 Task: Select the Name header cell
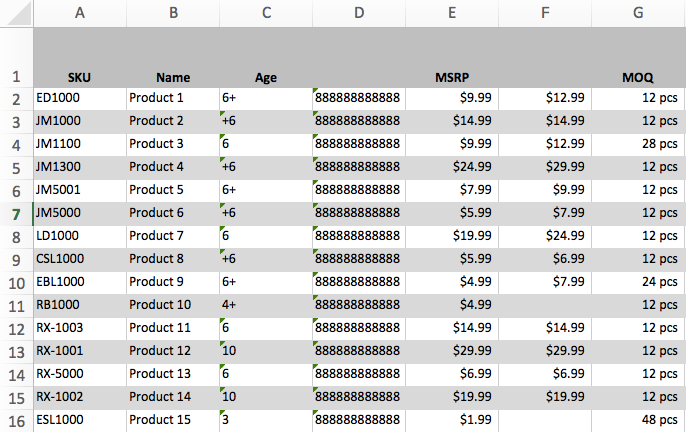pos(172,77)
